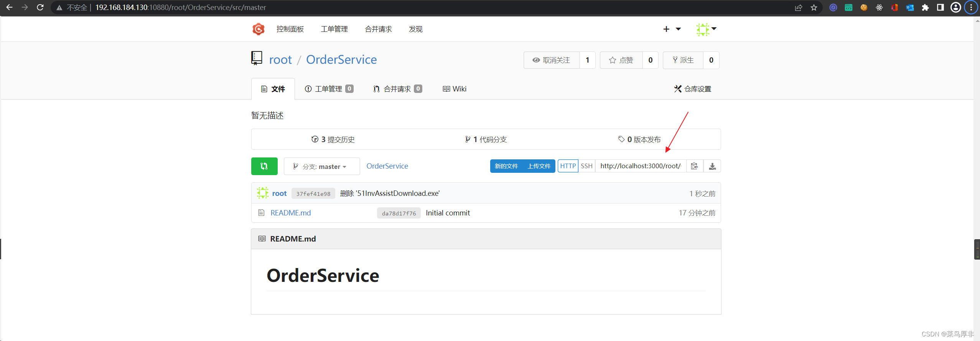Click stars count 0

tap(651, 60)
